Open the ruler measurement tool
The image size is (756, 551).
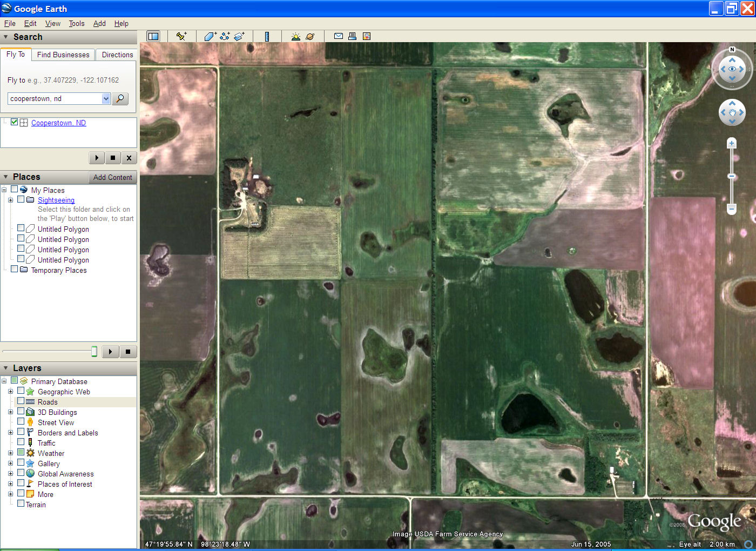[x=267, y=36]
